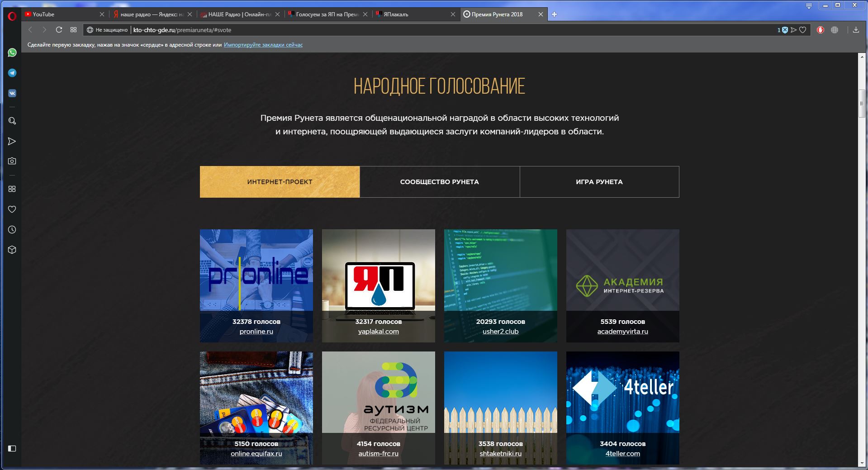Image resolution: width=868 pixels, height=470 pixels.
Task: Click the scrollbar down arrow
Action: (x=862, y=463)
